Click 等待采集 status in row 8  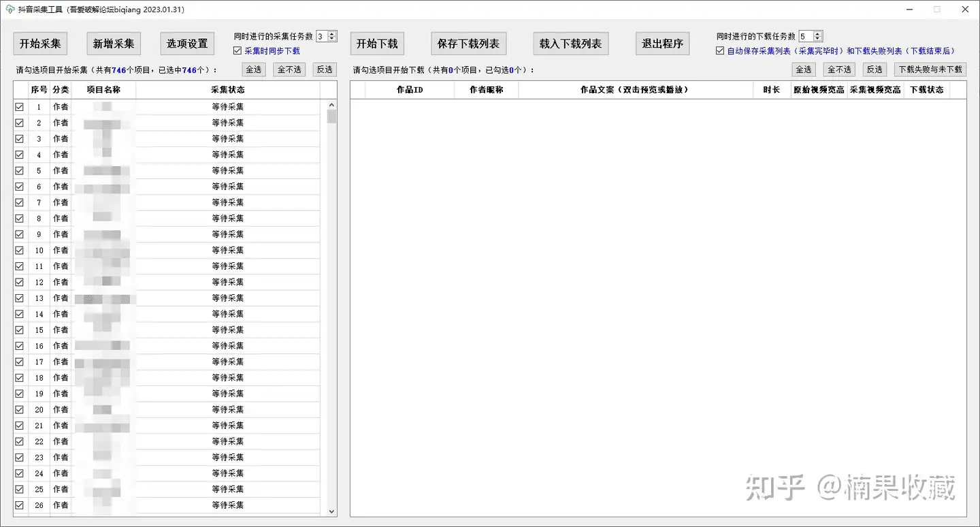pyautogui.click(x=228, y=219)
